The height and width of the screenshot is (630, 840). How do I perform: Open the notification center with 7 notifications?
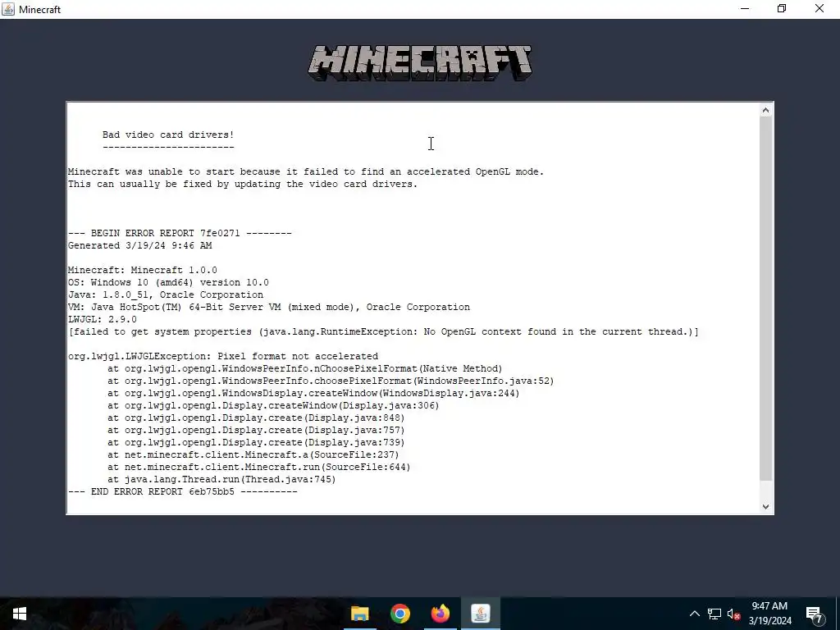(x=815, y=614)
